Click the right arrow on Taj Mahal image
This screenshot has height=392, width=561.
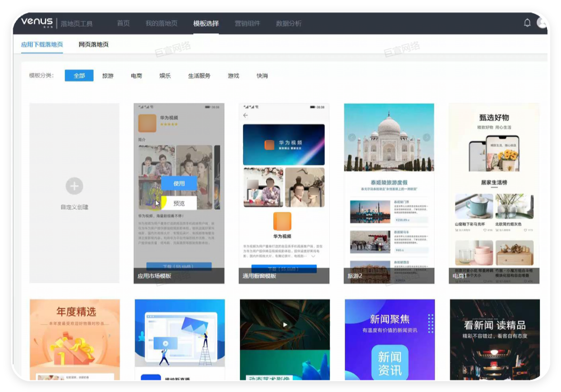point(427,138)
